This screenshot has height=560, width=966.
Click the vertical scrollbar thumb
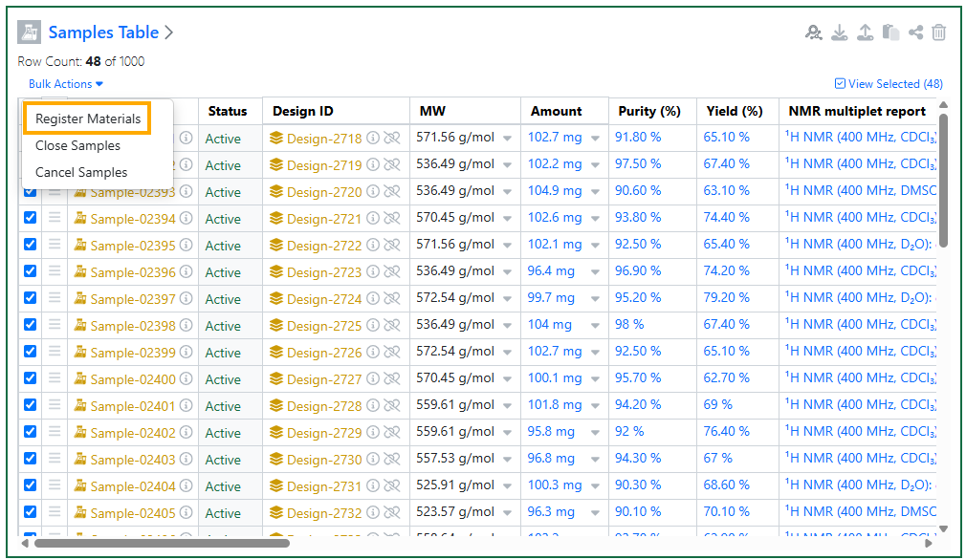coord(943,181)
